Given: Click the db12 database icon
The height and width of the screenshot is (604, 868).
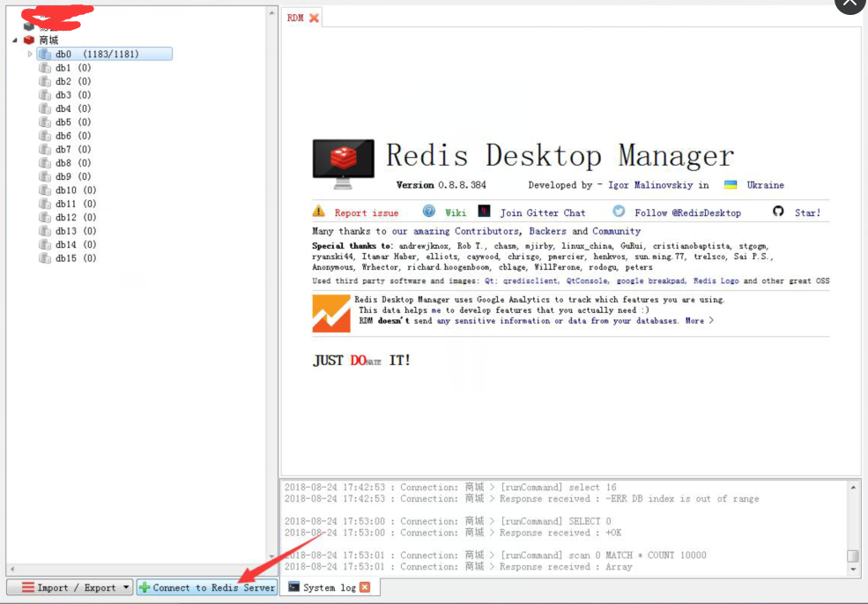Looking at the screenshot, I should [x=45, y=217].
